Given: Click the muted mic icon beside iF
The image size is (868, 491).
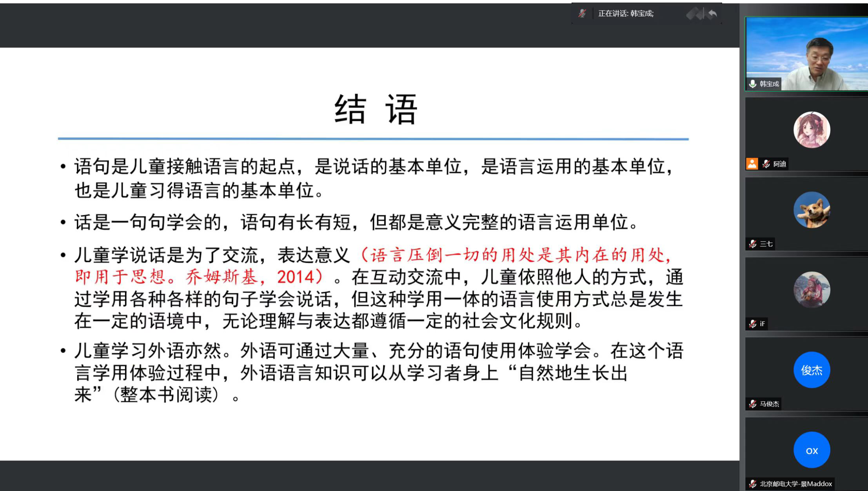Looking at the screenshot, I should click(x=752, y=324).
